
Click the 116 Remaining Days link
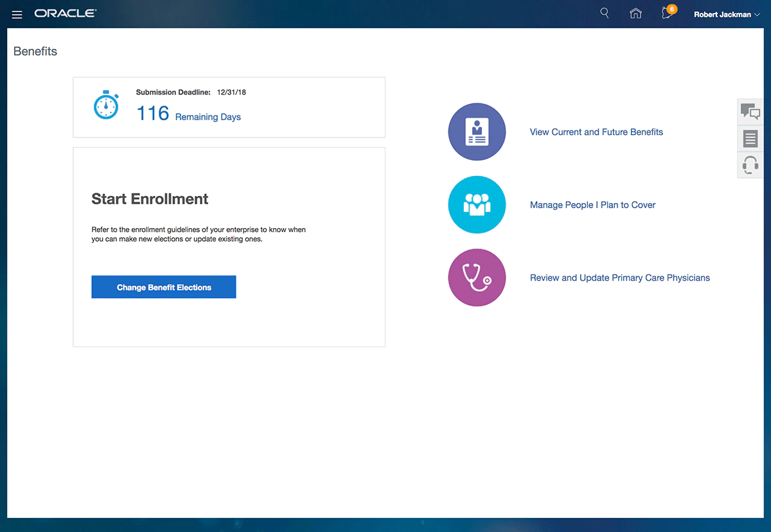click(188, 114)
